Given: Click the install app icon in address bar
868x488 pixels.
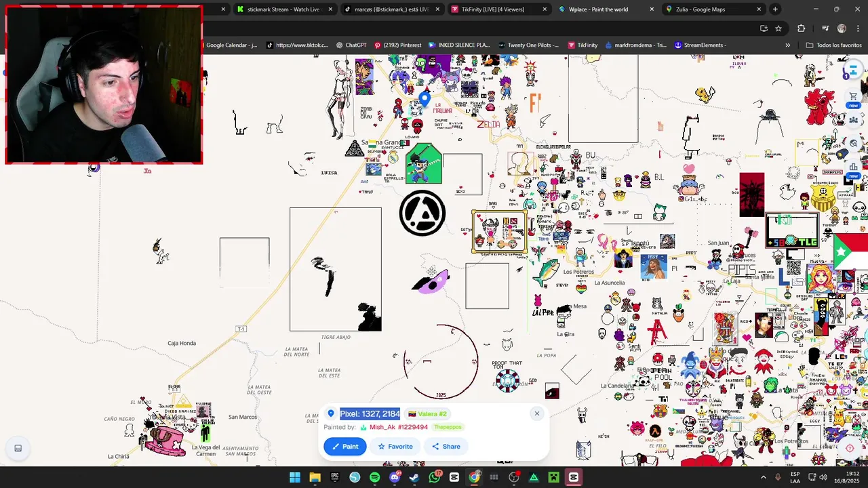Looking at the screenshot, I should tap(764, 28).
